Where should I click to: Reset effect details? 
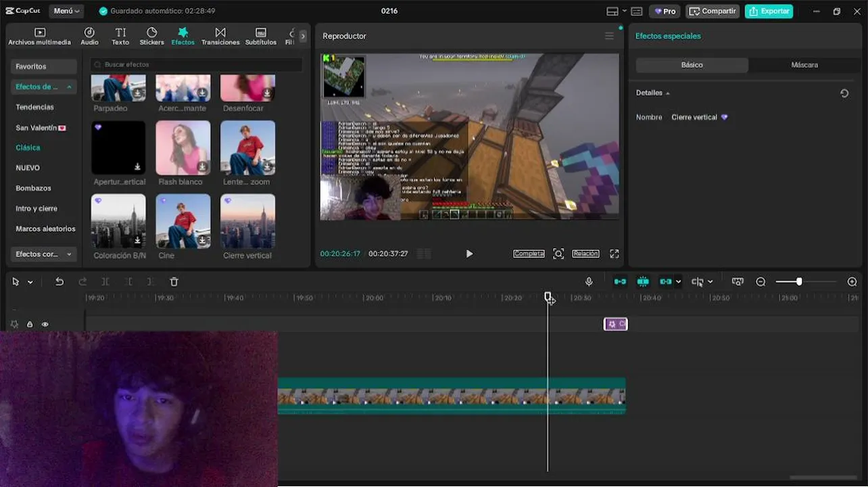pos(844,93)
